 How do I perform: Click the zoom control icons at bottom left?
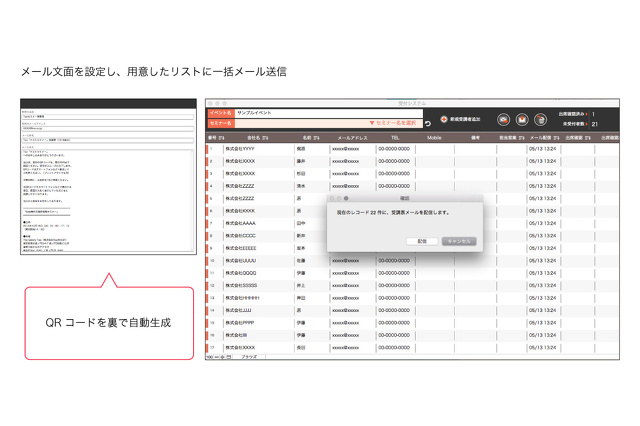tap(220, 356)
